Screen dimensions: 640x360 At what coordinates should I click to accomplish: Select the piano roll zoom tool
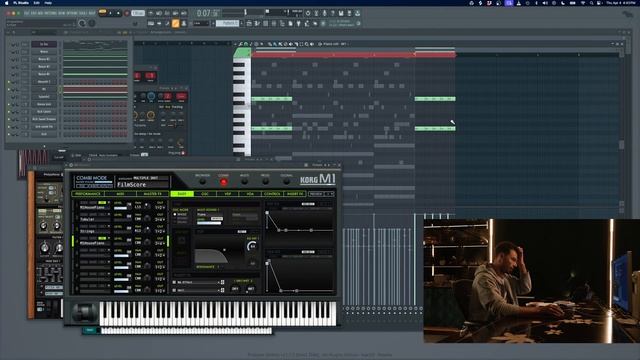pyautogui.click(x=307, y=44)
